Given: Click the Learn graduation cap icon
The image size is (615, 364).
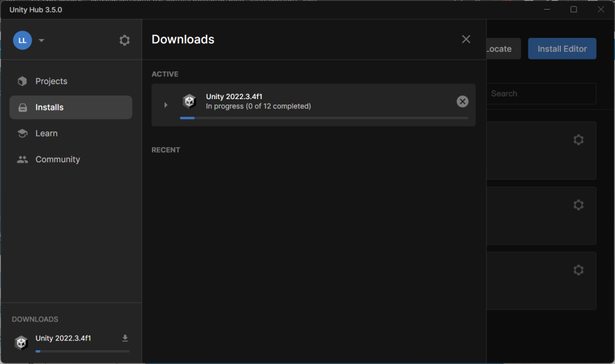Looking at the screenshot, I should point(22,133).
